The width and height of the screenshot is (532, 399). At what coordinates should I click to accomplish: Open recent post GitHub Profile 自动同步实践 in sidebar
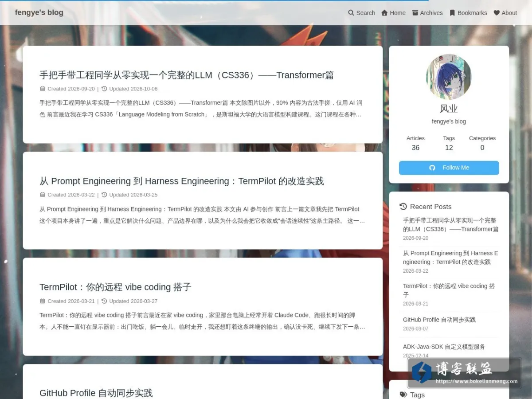pyautogui.click(x=439, y=320)
